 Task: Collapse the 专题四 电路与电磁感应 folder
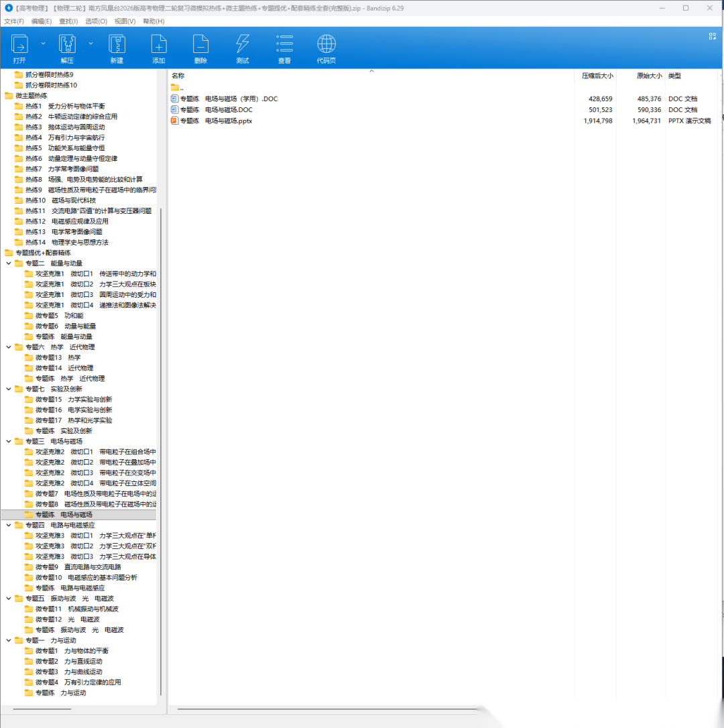[9, 525]
